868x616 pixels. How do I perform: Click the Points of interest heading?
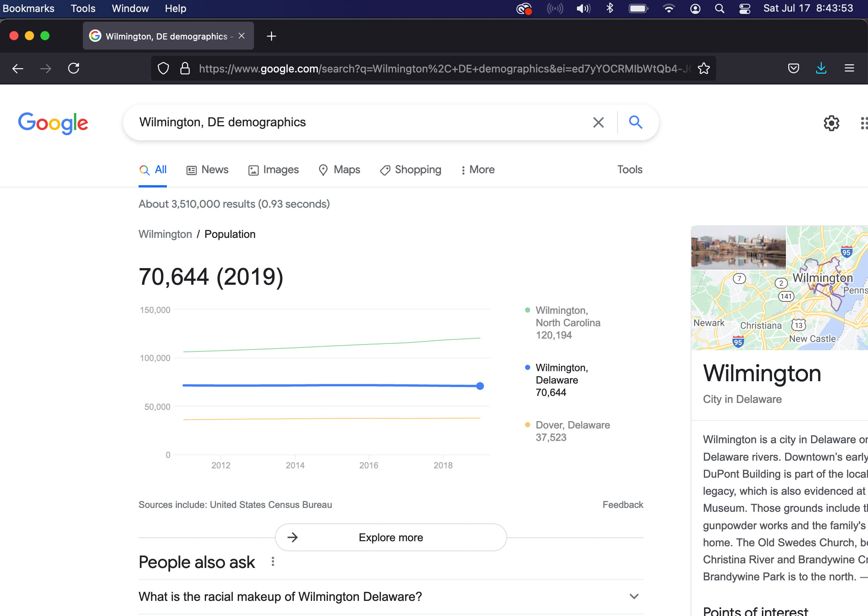(756, 611)
